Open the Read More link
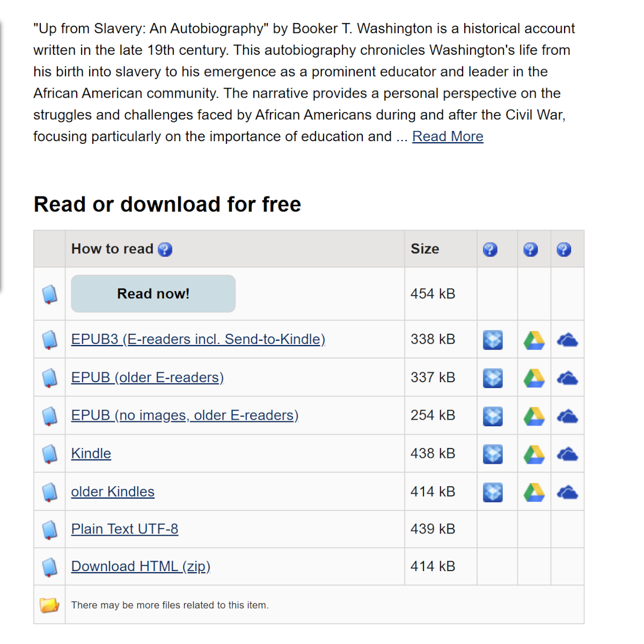Screen dimensions: 644x644 [448, 136]
